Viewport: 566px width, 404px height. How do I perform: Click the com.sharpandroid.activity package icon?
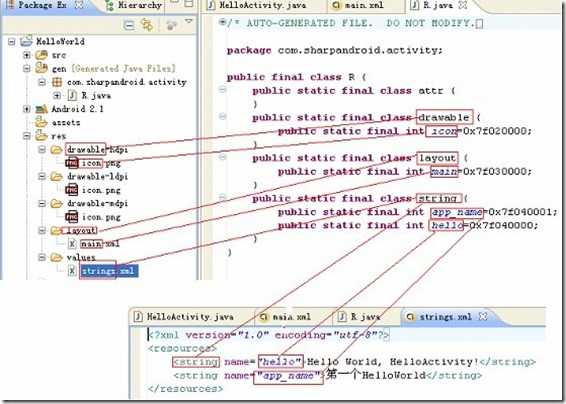pyautogui.click(x=57, y=82)
